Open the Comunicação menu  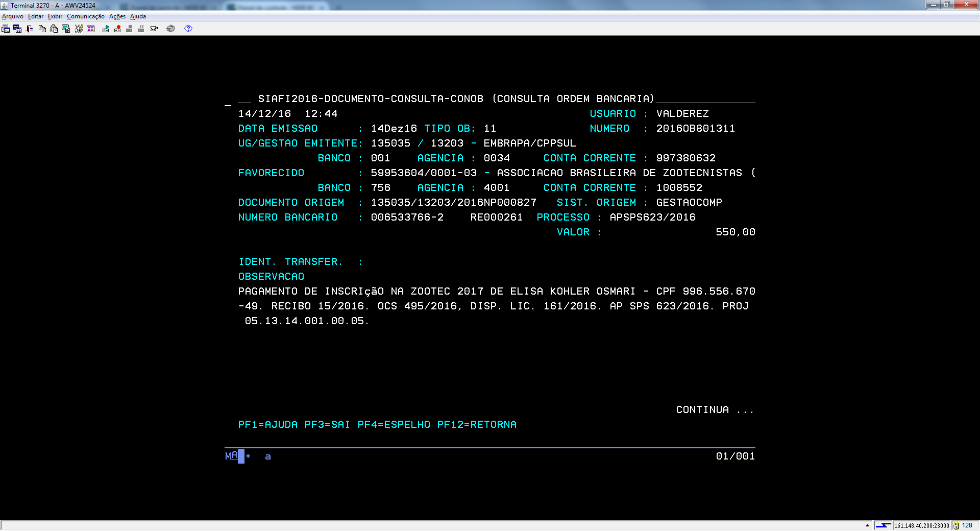pyautogui.click(x=85, y=16)
